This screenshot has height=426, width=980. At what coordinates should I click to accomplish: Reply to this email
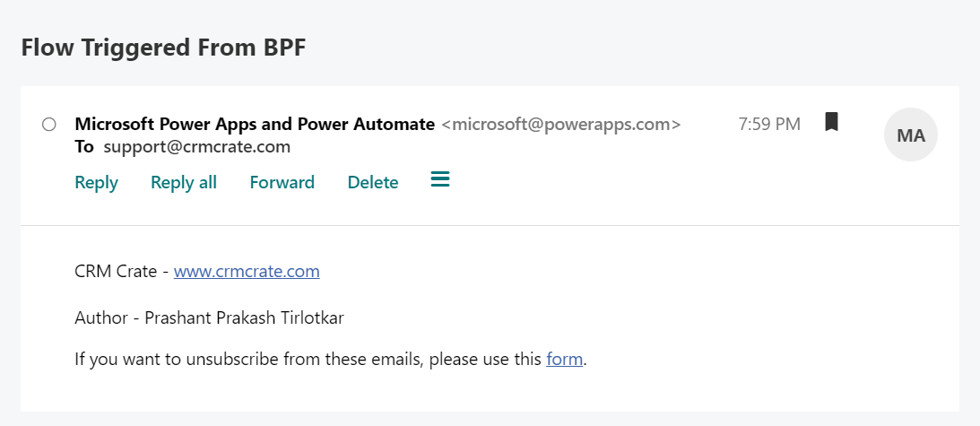tap(96, 182)
